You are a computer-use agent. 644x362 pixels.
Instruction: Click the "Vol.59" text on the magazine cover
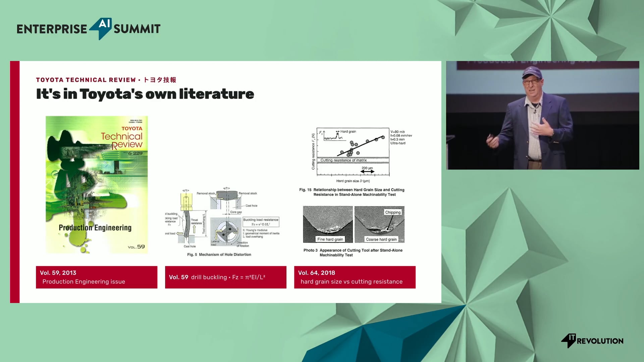[136, 247]
